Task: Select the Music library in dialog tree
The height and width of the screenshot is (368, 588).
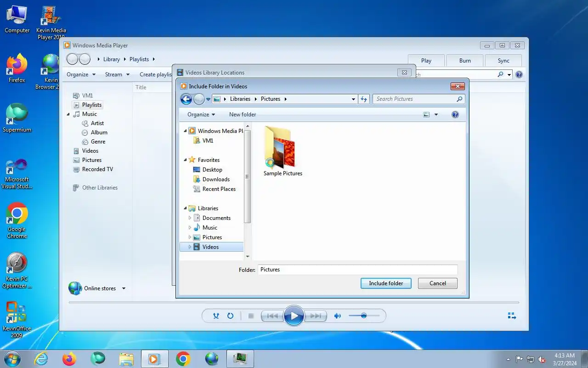Action: (x=209, y=228)
